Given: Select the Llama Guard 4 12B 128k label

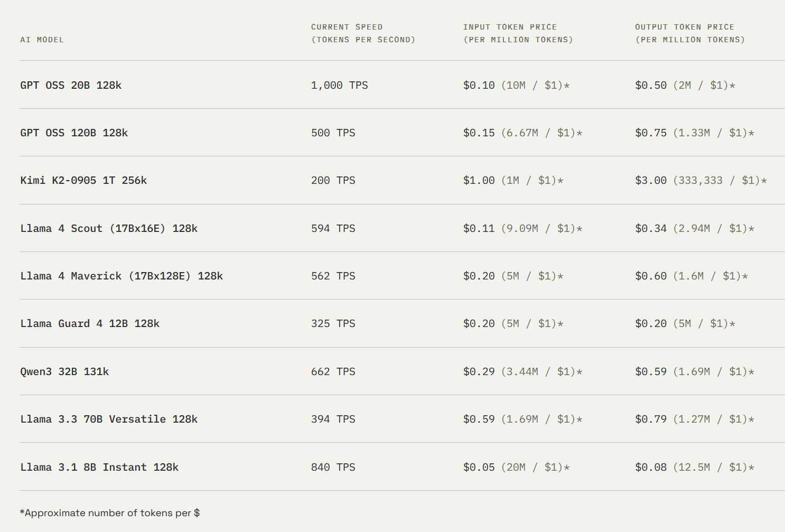Looking at the screenshot, I should click(90, 323).
